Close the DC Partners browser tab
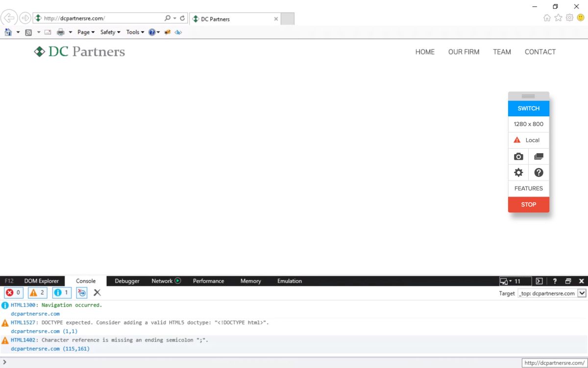The width and height of the screenshot is (588, 368). pos(276,19)
